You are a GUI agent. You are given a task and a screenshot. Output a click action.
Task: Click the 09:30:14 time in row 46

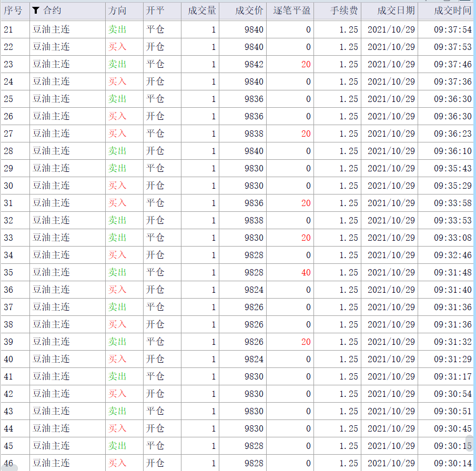(x=452, y=463)
